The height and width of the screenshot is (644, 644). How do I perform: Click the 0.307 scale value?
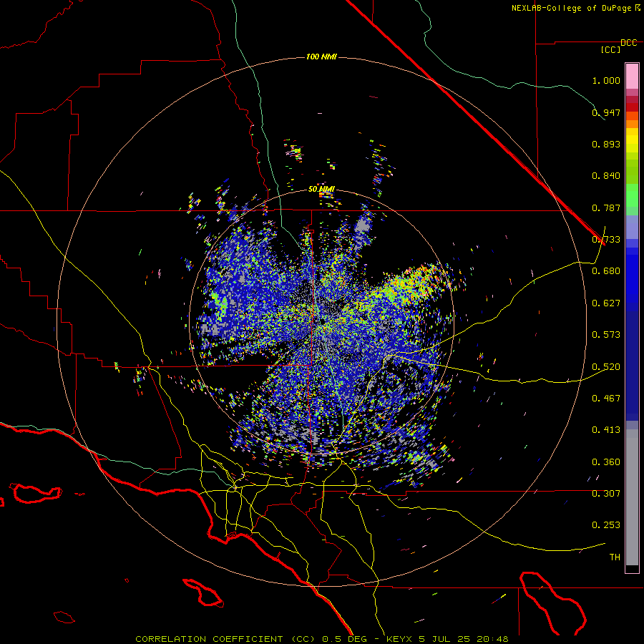click(606, 494)
